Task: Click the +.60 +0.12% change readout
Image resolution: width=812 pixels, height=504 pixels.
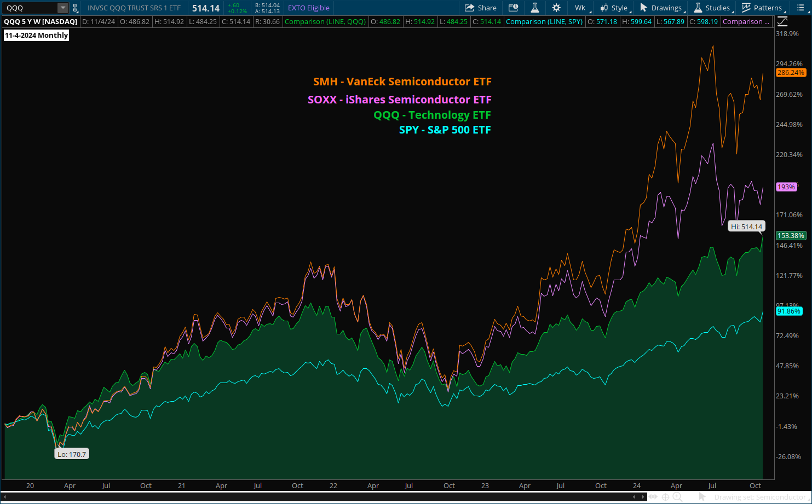Action: coord(237,8)
